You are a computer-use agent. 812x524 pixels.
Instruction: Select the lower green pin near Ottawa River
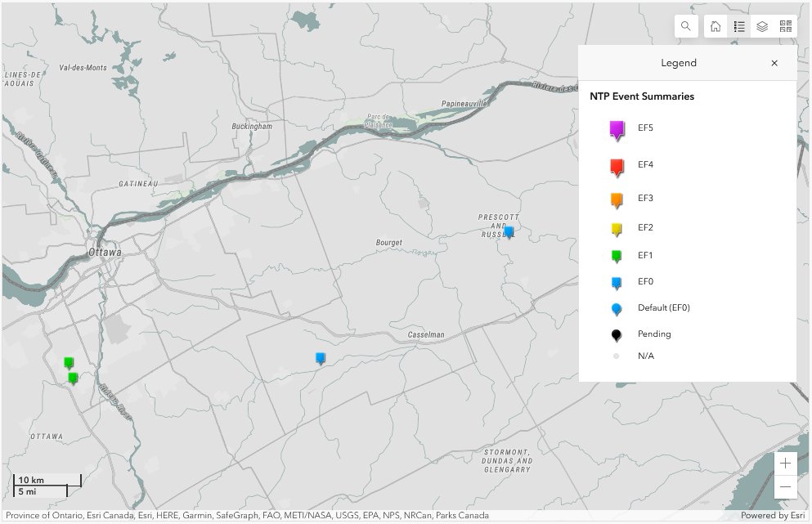73,378
